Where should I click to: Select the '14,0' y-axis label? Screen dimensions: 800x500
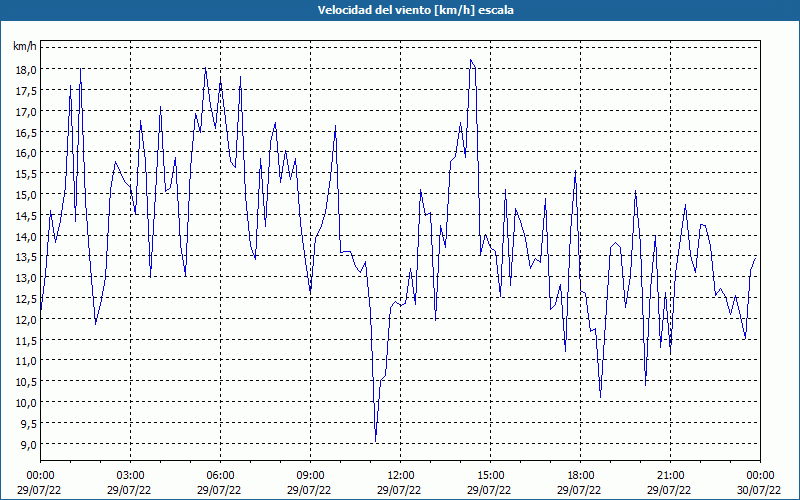(x=26, y=236)
